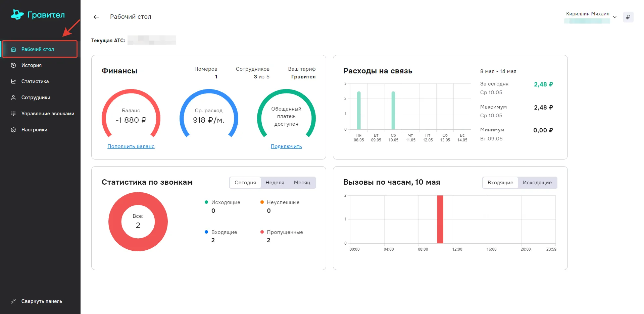Click the red Пропущенные legend dot

coord(262,232)
